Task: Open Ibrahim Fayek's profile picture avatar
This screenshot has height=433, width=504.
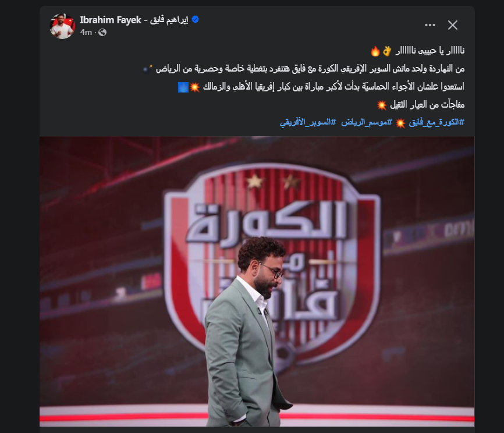Action: click(x=62, y=26)
